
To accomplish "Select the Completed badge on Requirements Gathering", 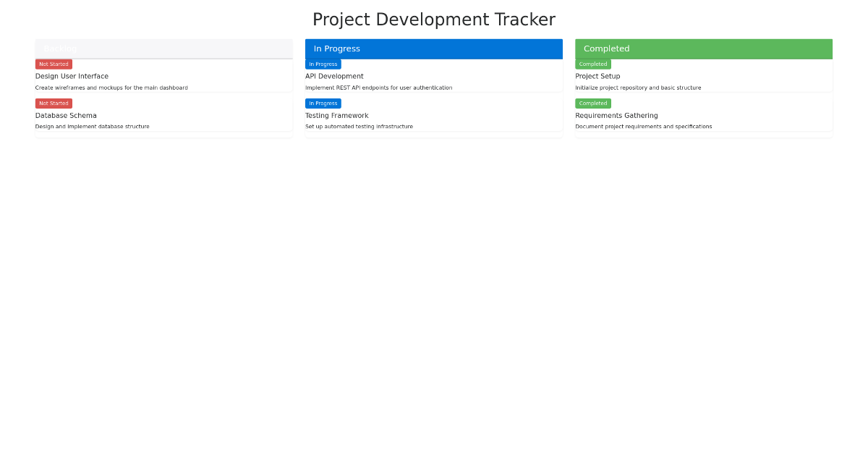I will 593,103.
